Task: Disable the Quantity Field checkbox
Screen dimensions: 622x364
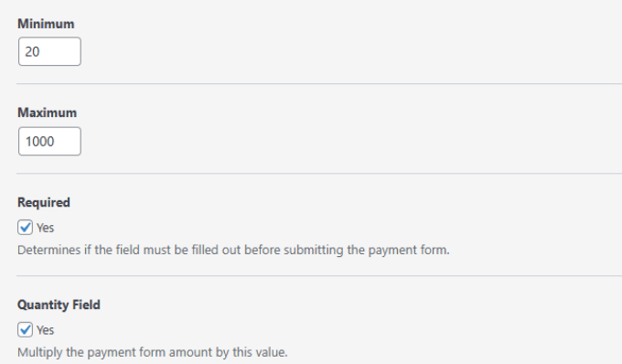Action: click(x=25, y=330)
